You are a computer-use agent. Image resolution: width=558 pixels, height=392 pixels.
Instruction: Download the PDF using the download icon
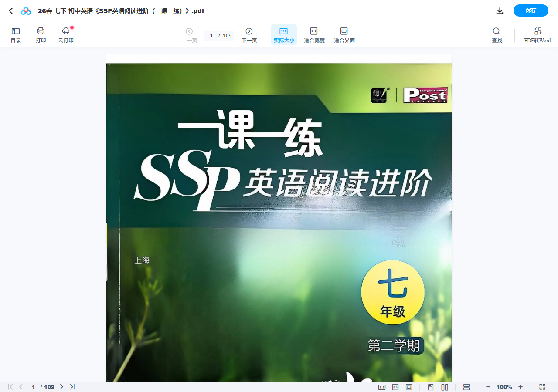(500, 11)
